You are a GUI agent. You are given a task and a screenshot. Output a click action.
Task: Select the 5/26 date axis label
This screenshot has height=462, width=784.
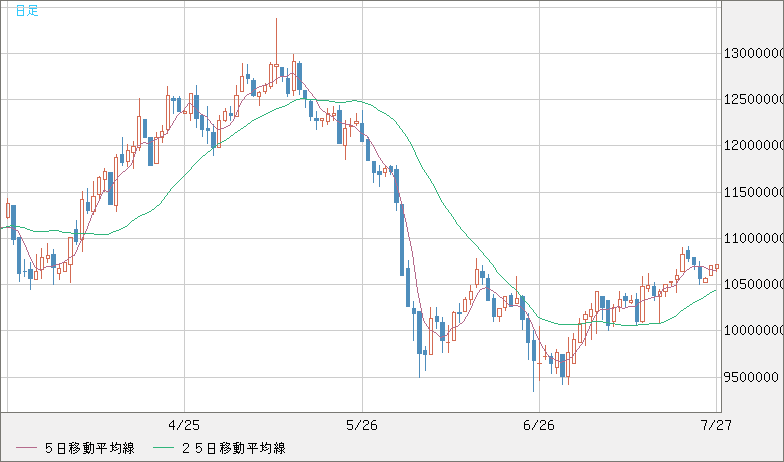pyautogui.click(x=362, y=426)
